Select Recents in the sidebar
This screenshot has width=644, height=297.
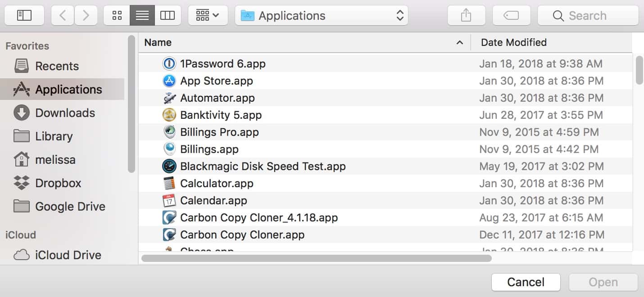point(57,66)
